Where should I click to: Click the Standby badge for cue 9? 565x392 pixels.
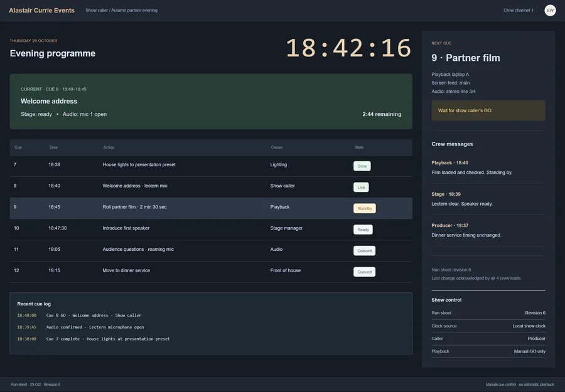[364, 208]
